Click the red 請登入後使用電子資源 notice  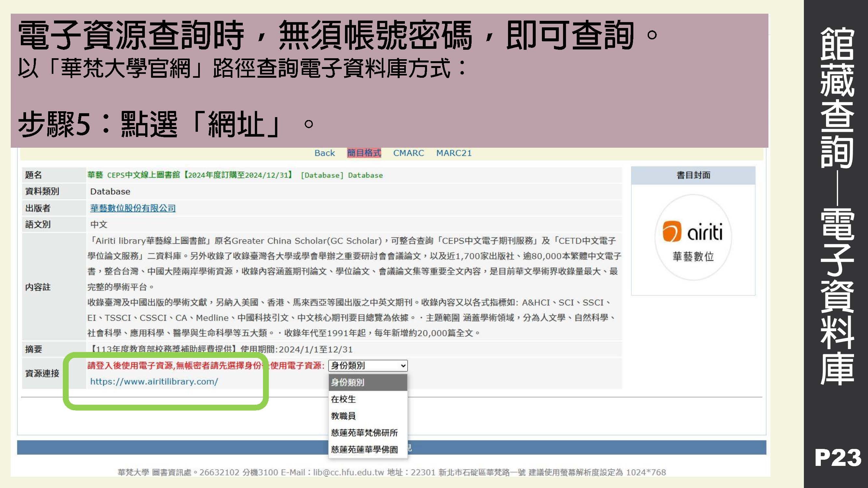(x=206, y=366)
